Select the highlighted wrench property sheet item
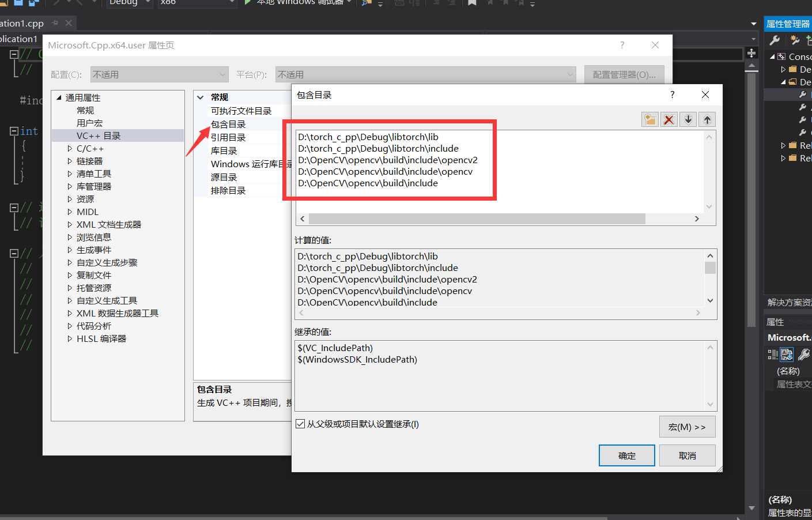 point(802,95)
